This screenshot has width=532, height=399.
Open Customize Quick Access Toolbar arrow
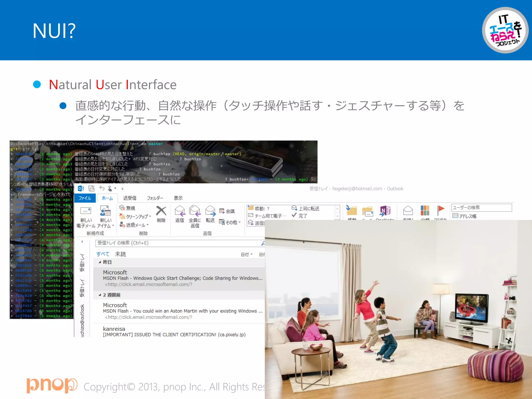(123, 189)
